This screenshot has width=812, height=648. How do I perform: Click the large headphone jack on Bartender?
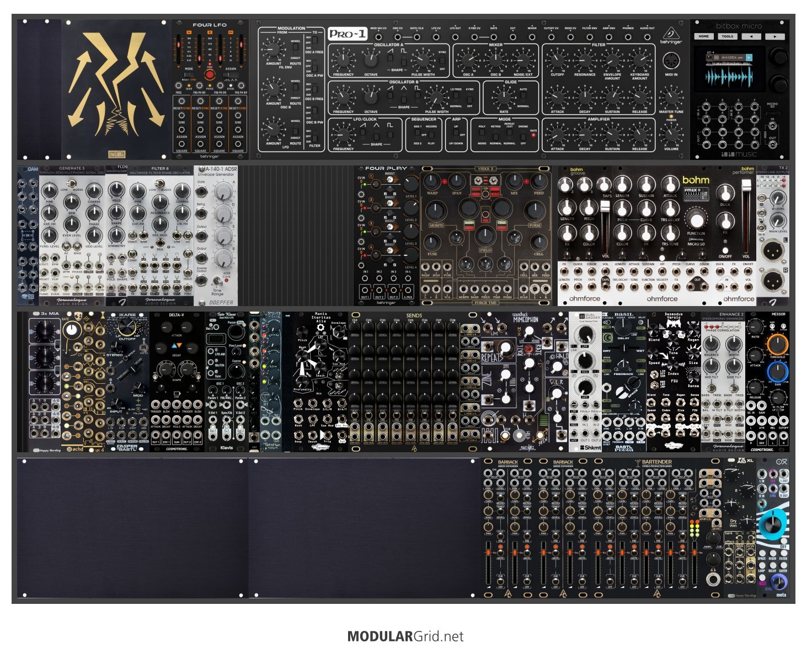(713, 579)
